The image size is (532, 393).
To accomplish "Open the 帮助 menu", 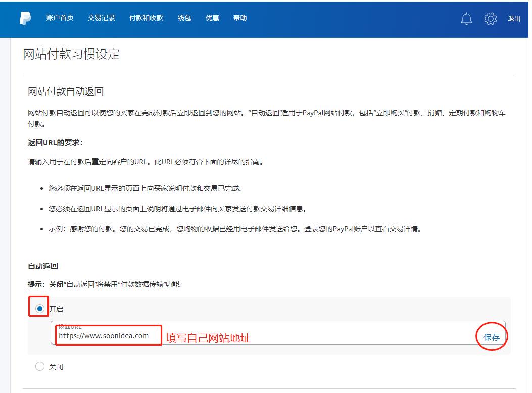I will pyautogui.click(x=240, y=18).
